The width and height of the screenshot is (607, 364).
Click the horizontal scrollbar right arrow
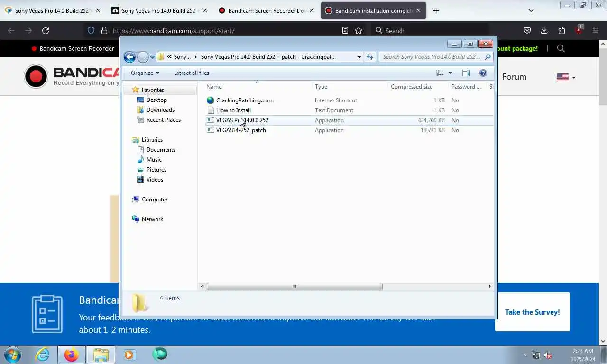(490, 286)
